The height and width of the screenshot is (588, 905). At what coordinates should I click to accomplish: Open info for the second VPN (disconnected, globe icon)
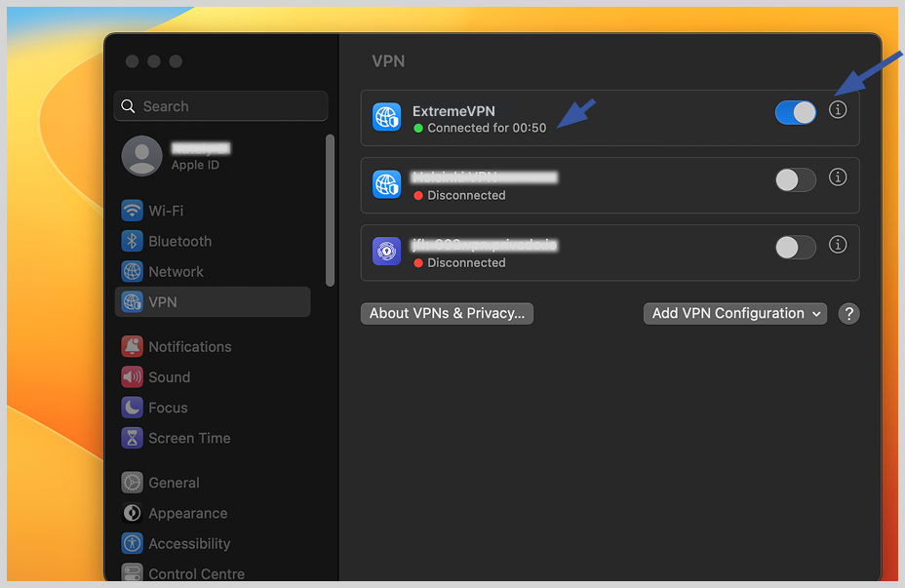(838, 177)
